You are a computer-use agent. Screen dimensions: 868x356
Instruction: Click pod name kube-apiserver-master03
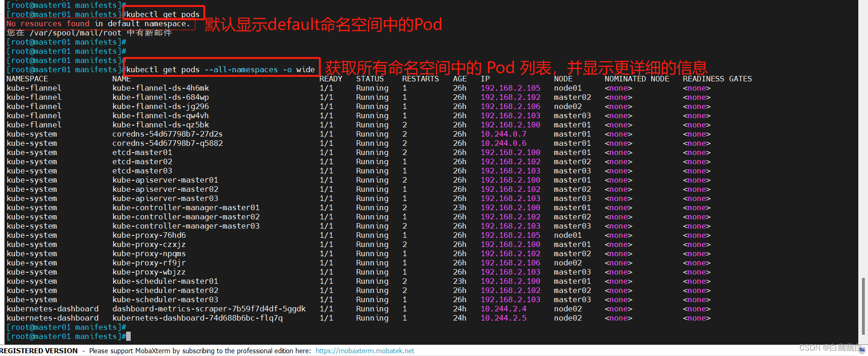(x=165, y=198)
